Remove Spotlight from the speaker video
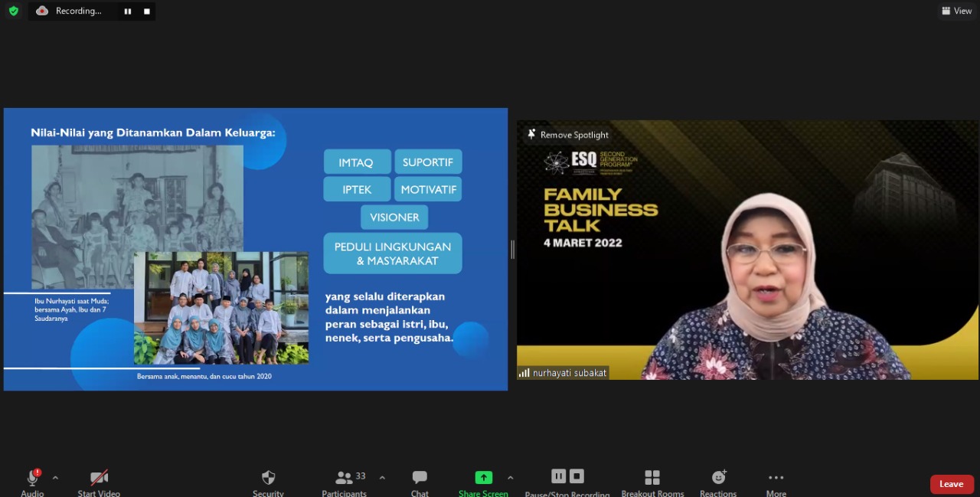Viewport: 980px width, 497px height. point(567,135)
